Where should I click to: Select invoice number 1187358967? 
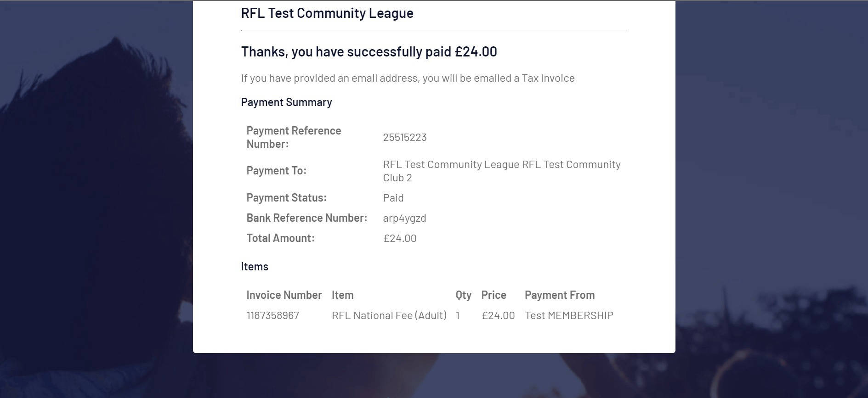click(x=273, y=315)
